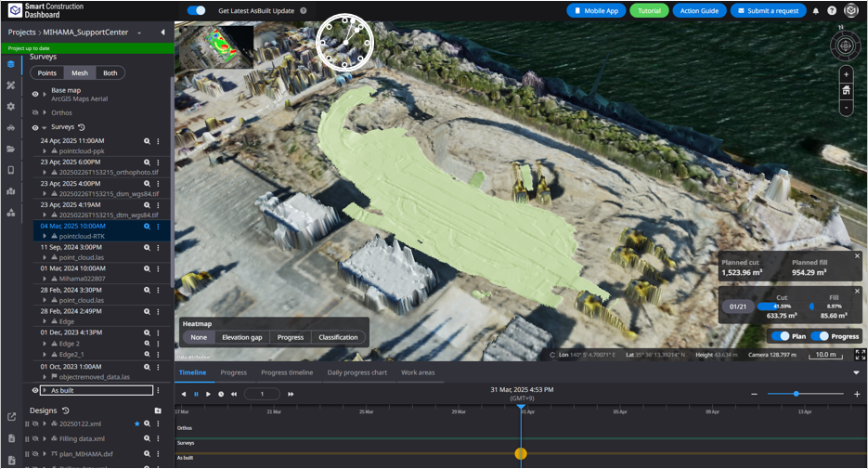
Task: Turn off the Plan toggle
Action: [x=781, y=336]
